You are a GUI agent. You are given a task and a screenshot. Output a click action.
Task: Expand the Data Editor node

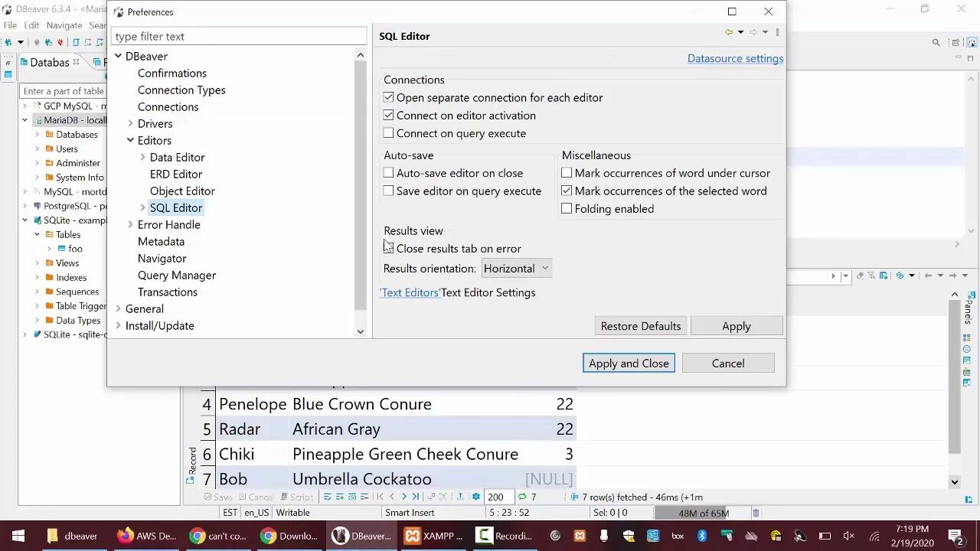[x=142, y=157]
